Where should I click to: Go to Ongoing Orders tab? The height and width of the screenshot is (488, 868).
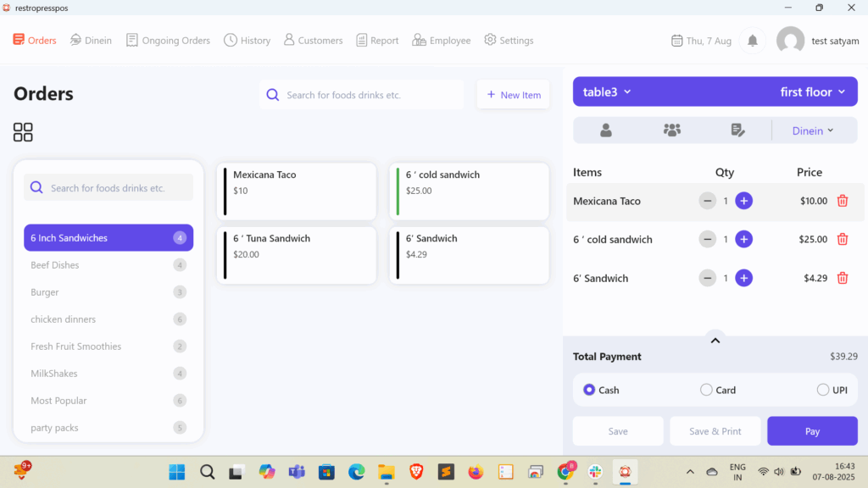pyautogui.click(x=168, y=41)
